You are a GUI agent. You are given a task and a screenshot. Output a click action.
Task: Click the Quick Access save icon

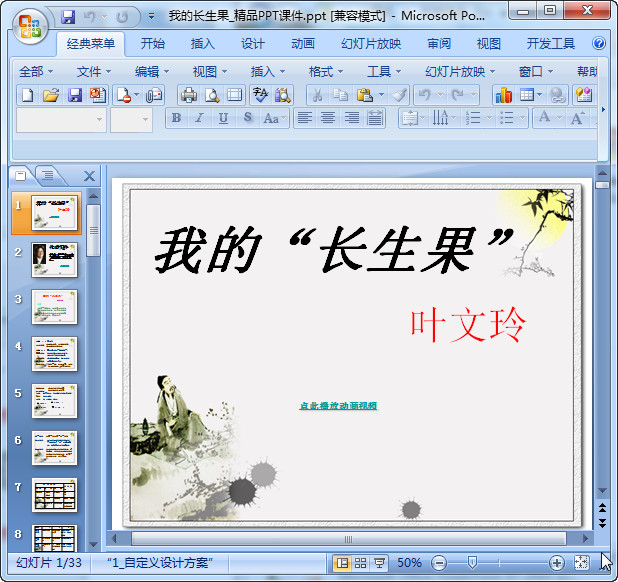[68, 17]
